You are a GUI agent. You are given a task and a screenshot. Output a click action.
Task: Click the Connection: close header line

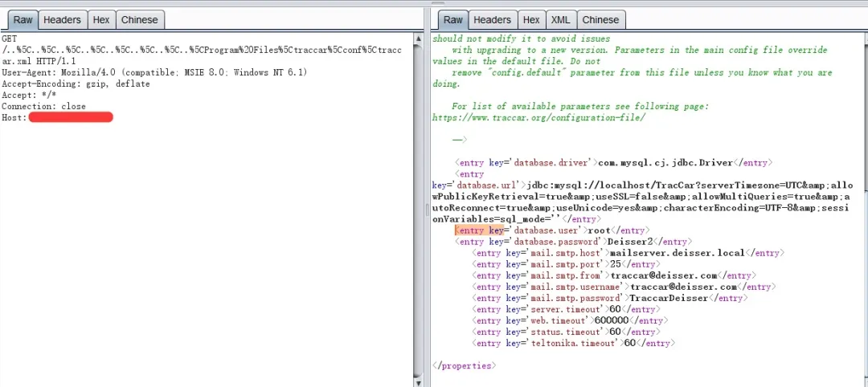coord(43,106)
